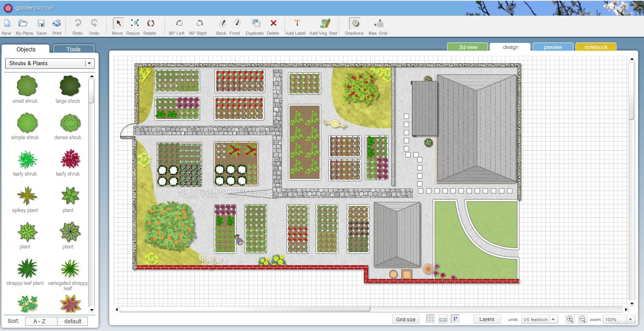Click the Add Label tool

pyautogui.click(x=296, y=27)
